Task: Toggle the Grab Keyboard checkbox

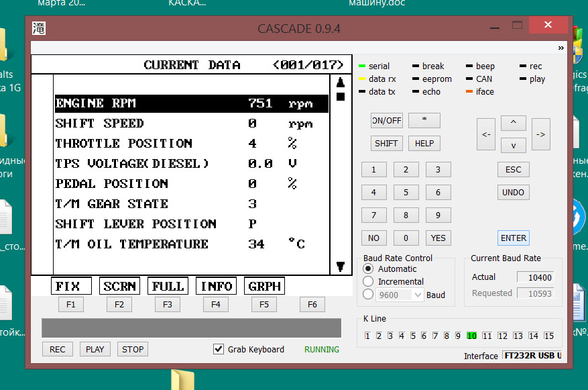Action: pyautogui.click(x=219, y=349)
